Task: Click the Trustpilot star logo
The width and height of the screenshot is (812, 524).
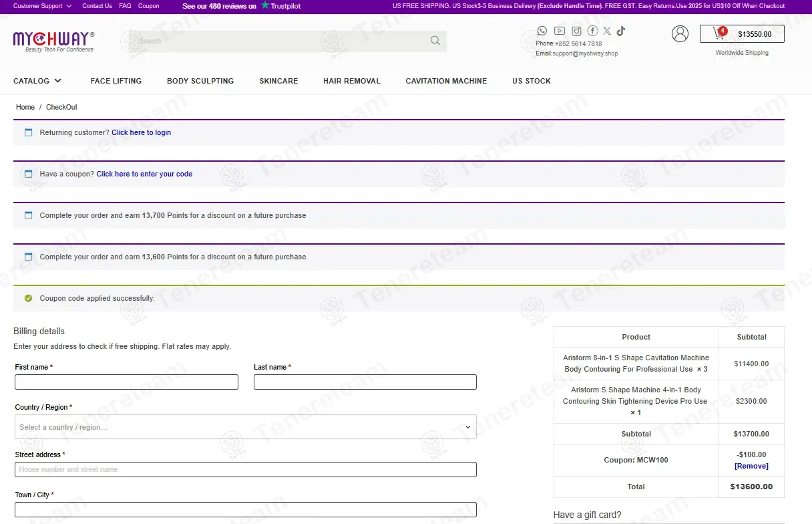Action: coord(265,5)
